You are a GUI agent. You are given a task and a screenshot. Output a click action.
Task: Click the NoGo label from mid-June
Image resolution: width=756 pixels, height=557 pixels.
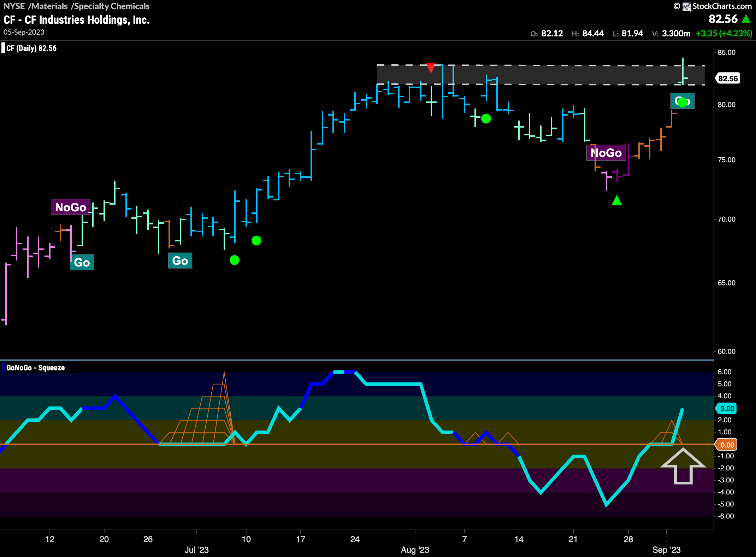(x=71, y=207)
